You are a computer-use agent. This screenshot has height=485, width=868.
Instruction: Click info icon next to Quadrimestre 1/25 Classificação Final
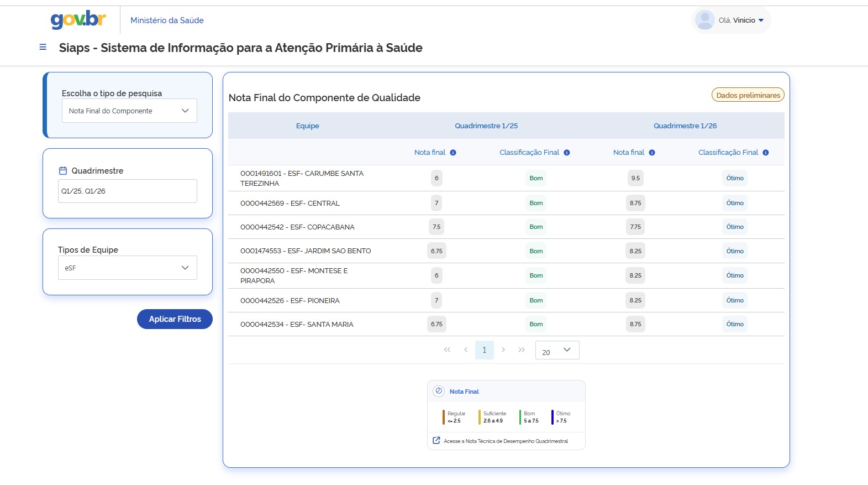click(x=567, y=153)
